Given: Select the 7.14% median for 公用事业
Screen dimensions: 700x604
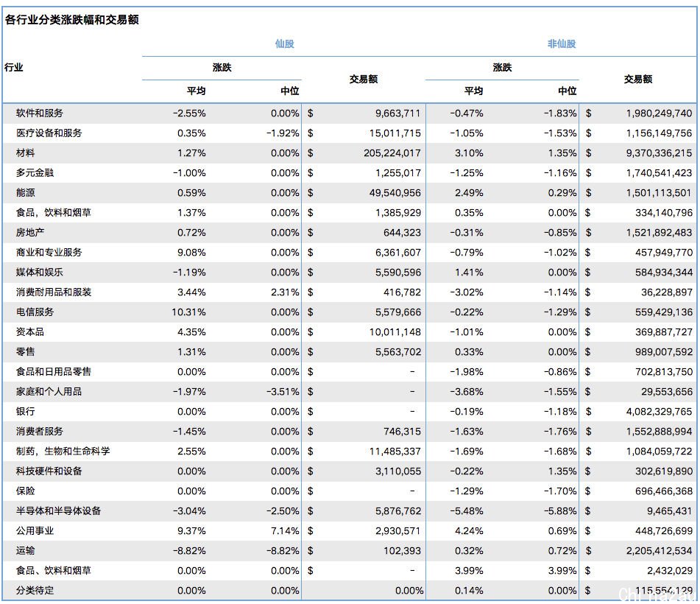Looking at the screenshot, I should pos(285,531).
